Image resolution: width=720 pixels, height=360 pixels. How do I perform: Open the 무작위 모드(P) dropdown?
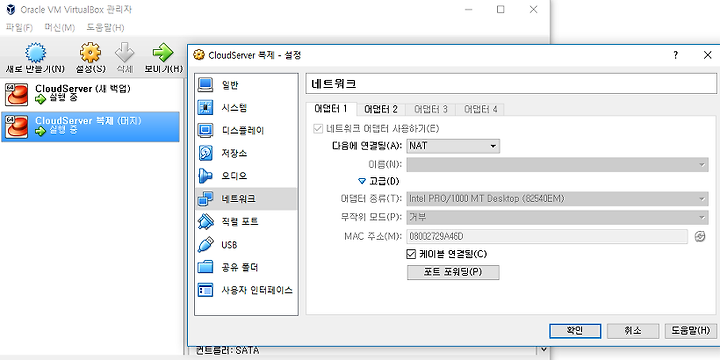[557, 217]
